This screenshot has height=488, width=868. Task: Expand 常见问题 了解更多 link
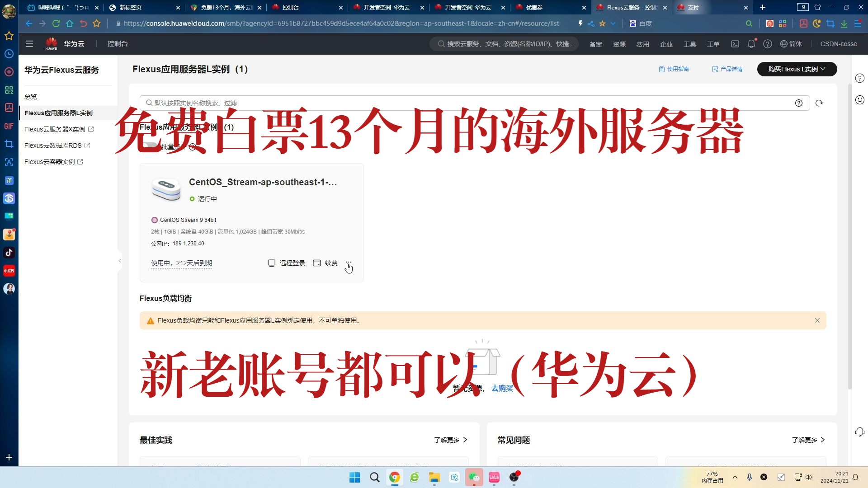click(808, 440)
